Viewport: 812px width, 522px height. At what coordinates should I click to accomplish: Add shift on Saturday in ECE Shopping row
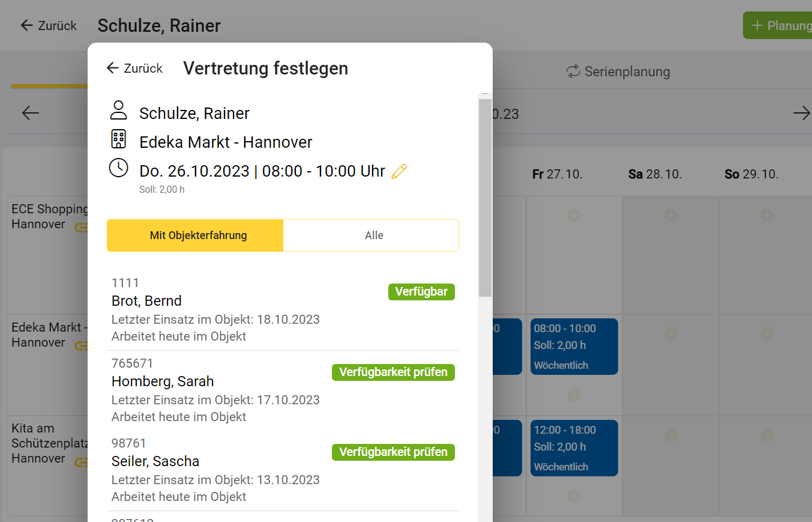(670, 215)
